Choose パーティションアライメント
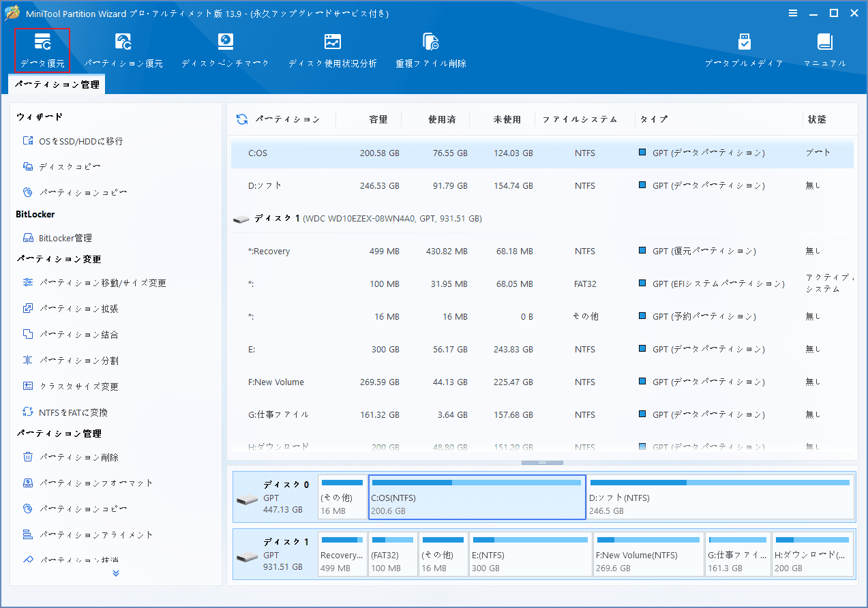This screenshot has width=868, height=608. [x=87, y=534]
